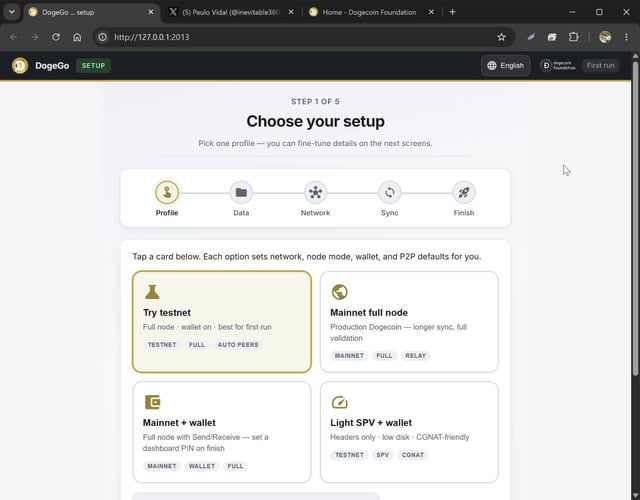Navigate back in the browser

coord(13,37)
